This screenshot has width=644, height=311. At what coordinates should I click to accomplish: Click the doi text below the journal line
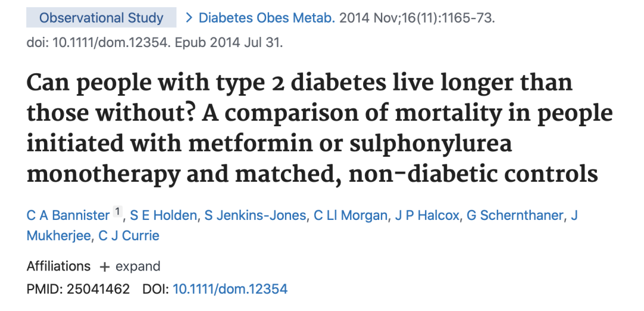pos(154,43)
